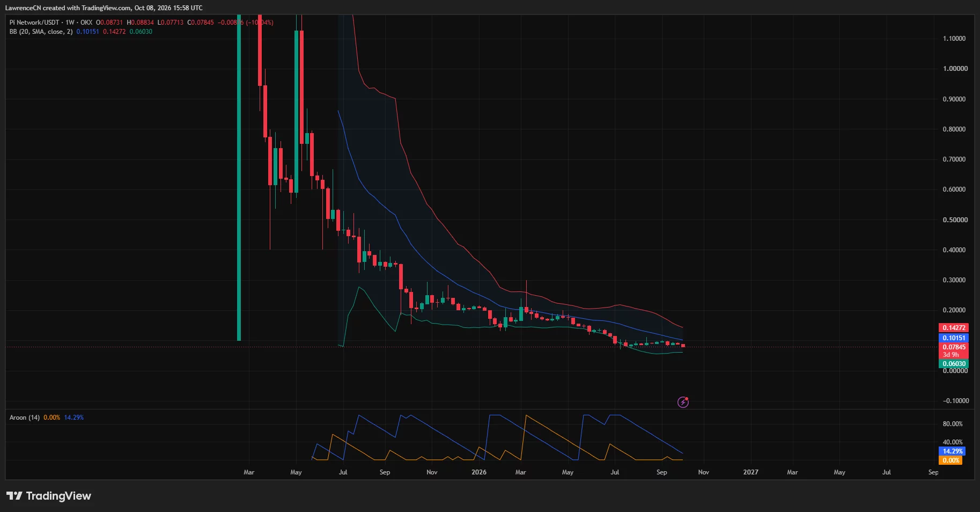
Task: Click orange 0.00% tag on Aroon axis
Action: (x=950, y=460)
